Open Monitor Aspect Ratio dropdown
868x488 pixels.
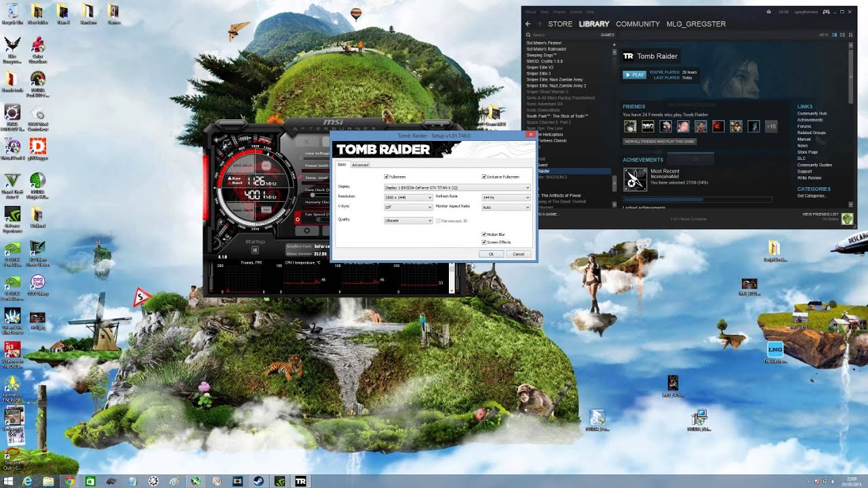click(506, 207)
